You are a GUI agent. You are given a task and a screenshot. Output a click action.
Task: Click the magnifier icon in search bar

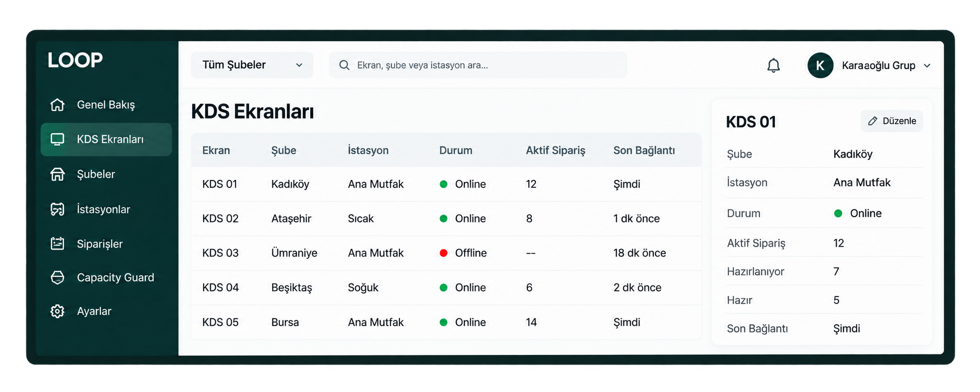[344, 65]
